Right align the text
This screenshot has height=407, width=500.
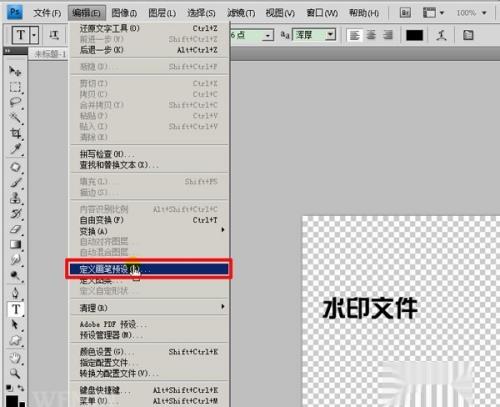388,35
